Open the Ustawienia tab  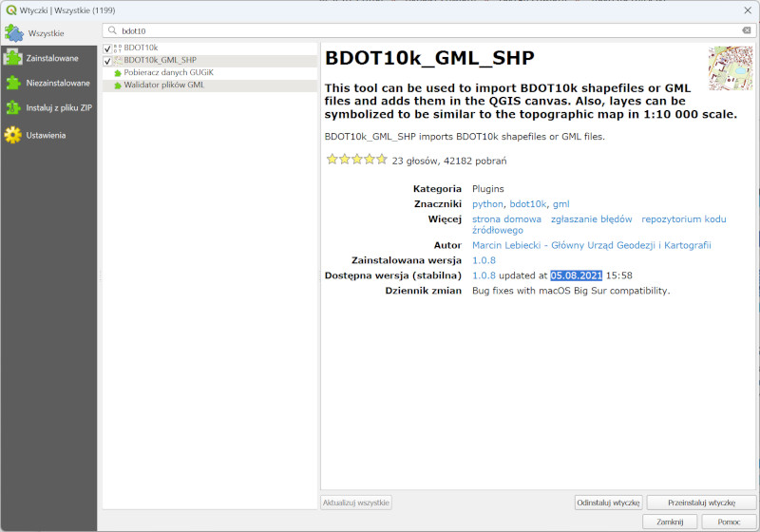click(x=49, y=135)
